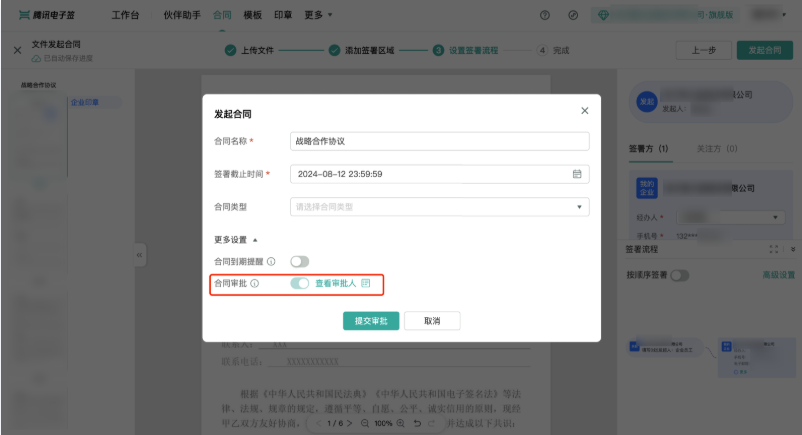Close the 发起合同 dialog with the X
Viewport: 802px width, 435px height.
[585, 110]
